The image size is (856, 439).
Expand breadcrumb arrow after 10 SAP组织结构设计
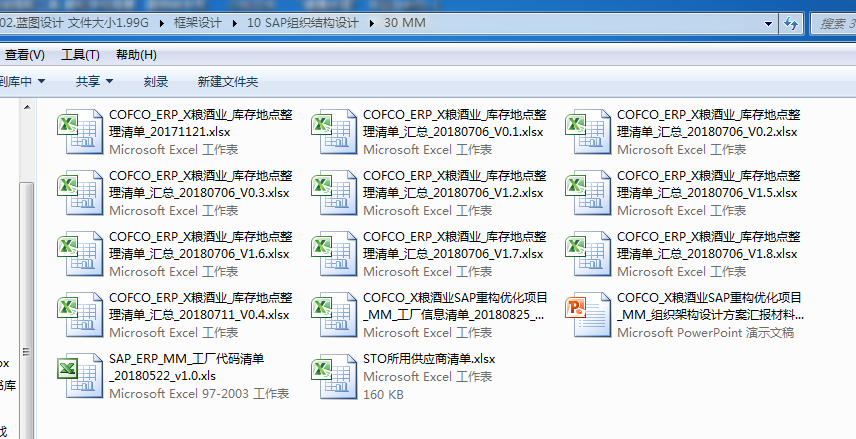[x=372, y=23]
